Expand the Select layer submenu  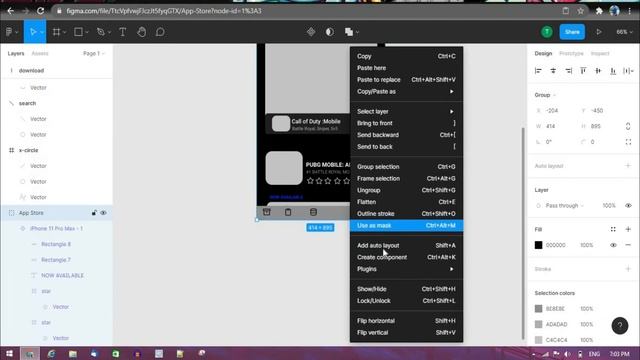(x=406, y=111)
